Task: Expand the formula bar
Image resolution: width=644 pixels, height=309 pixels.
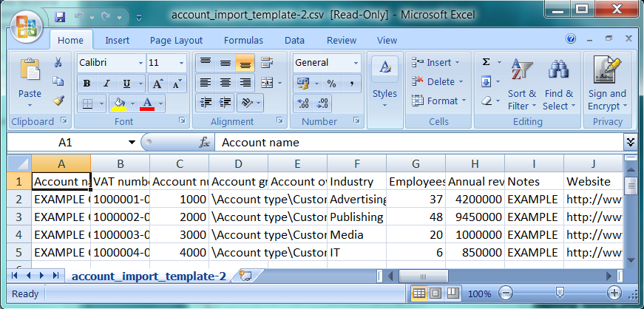Action: 630,142
